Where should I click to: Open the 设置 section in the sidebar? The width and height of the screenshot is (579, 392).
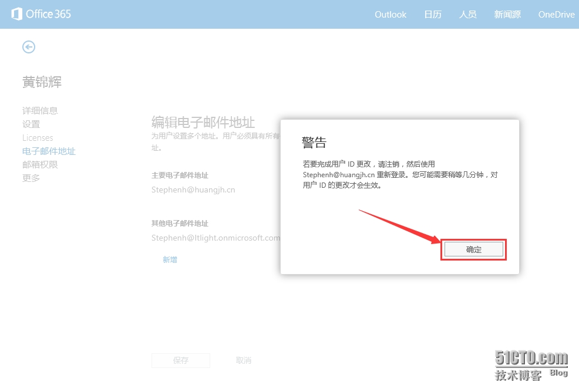pos(31,124)
